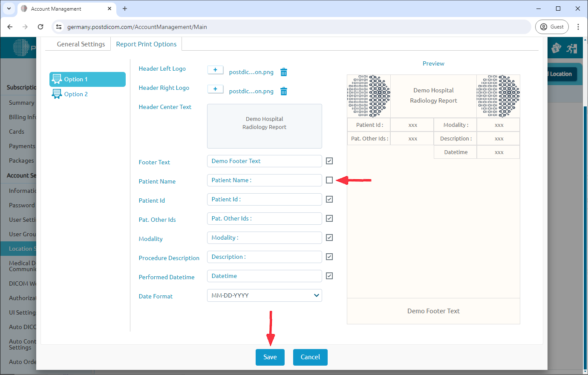Expand the browser tab search chevron

coord(9,9)
